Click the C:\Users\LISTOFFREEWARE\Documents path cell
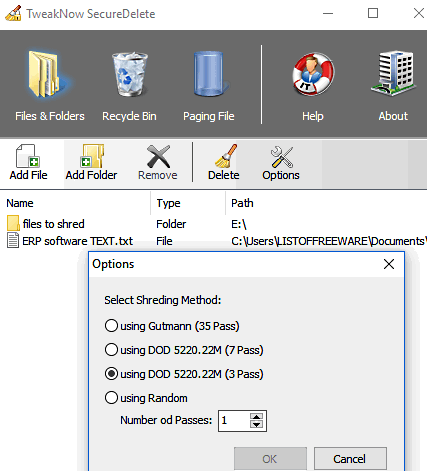Image resolution: width=427 pixels, height=471 pixels. point(329,241)
